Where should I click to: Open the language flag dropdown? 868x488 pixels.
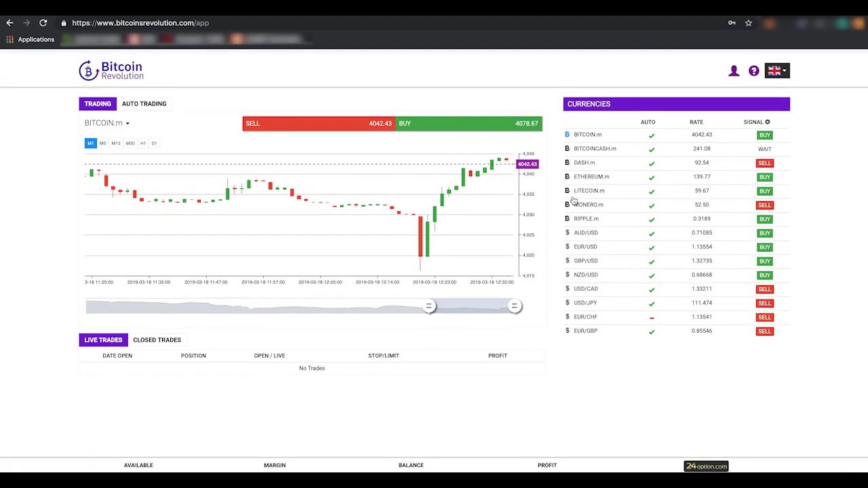click(x=777, y=70)
